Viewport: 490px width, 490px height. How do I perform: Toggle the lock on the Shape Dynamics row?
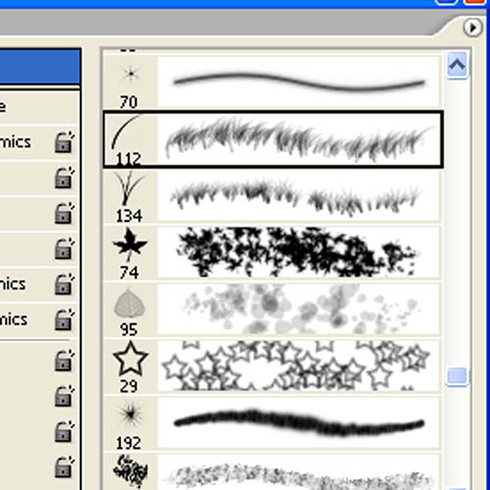(64, 142)
